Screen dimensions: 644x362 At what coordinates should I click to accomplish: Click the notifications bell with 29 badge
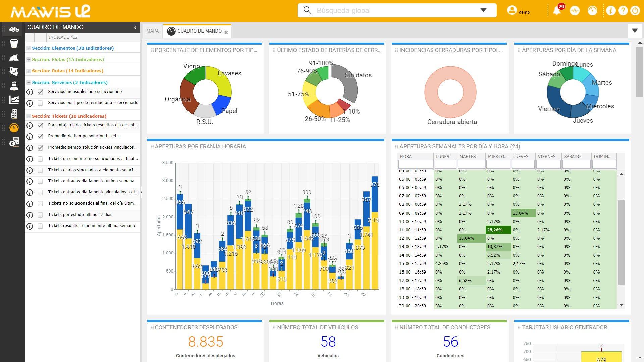pos(557,11)
